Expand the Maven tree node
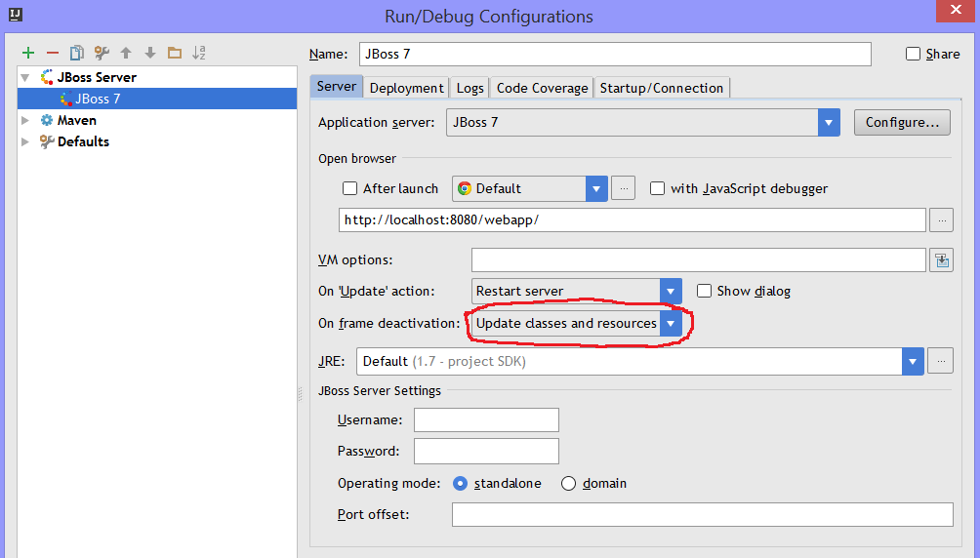 (x=25, y=120)
